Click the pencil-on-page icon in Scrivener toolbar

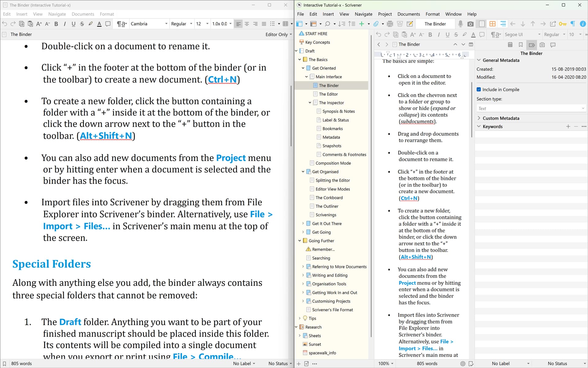[x=410, y=24]
